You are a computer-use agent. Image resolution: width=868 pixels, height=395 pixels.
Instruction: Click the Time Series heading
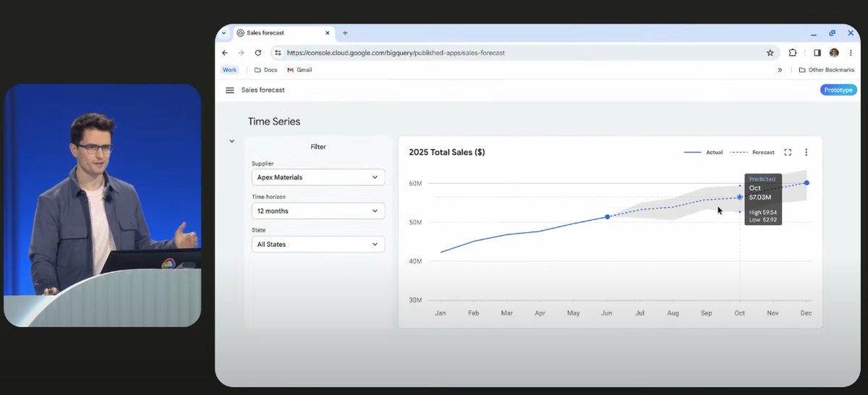tap(274, 122)
